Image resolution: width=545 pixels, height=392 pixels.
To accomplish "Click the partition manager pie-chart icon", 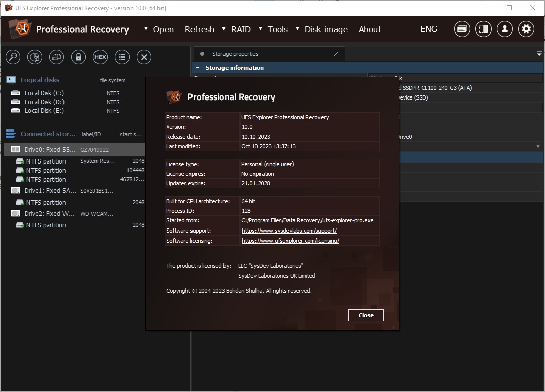I will pos(35,57).
